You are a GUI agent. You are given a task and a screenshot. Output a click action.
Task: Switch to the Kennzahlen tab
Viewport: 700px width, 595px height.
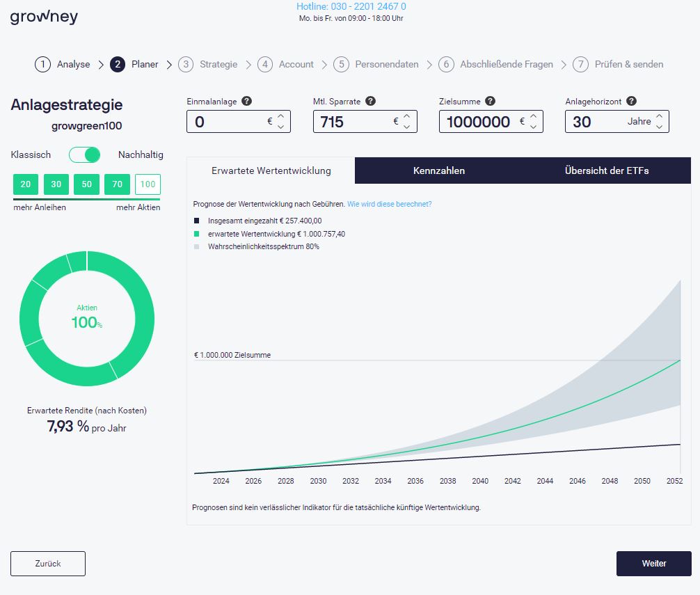point(438,170)
